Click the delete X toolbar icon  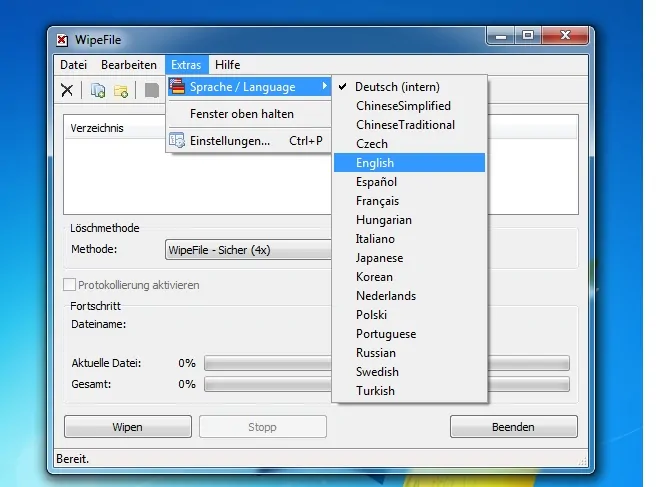click(67, 90)
